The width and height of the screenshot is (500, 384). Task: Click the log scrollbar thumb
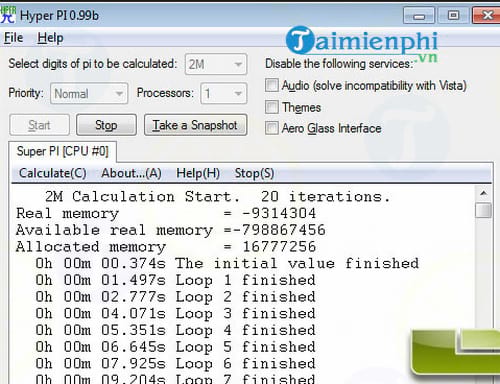tap(483, 210)
